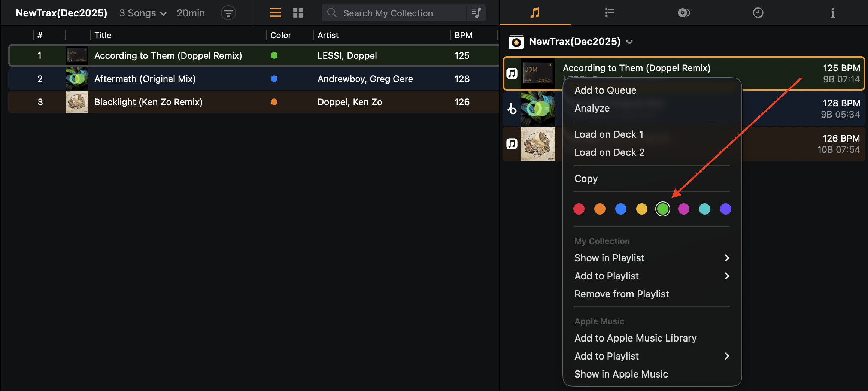Open the queue list tab icon
The height and width of the screenshot is (391, 868).
609,13
